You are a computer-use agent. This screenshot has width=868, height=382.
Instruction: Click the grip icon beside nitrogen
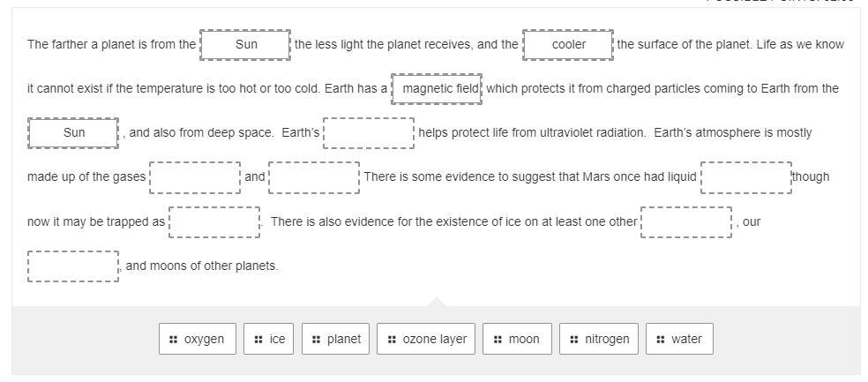pos(574,340)
